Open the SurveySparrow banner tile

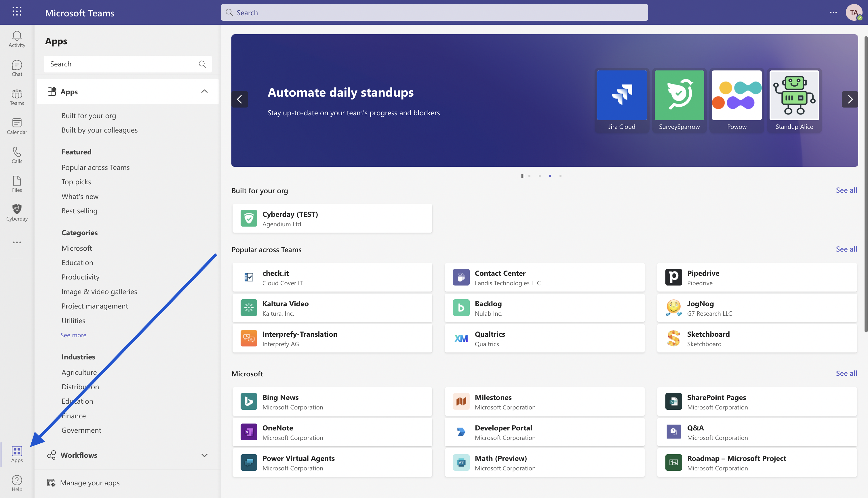coord(679,101)
